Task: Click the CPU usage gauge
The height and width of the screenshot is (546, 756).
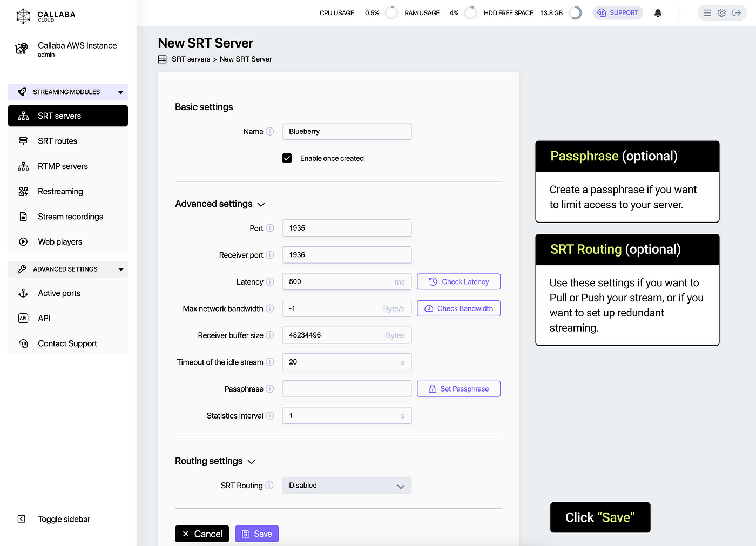Action: pyautogui.click(x=391, y=13)
